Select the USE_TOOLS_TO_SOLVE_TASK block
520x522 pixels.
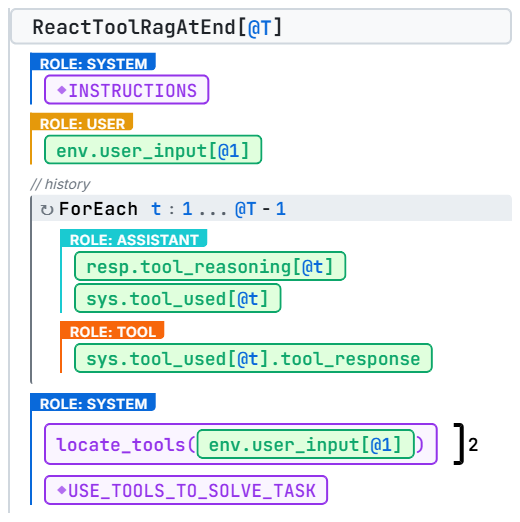click(x=186, y=490)
